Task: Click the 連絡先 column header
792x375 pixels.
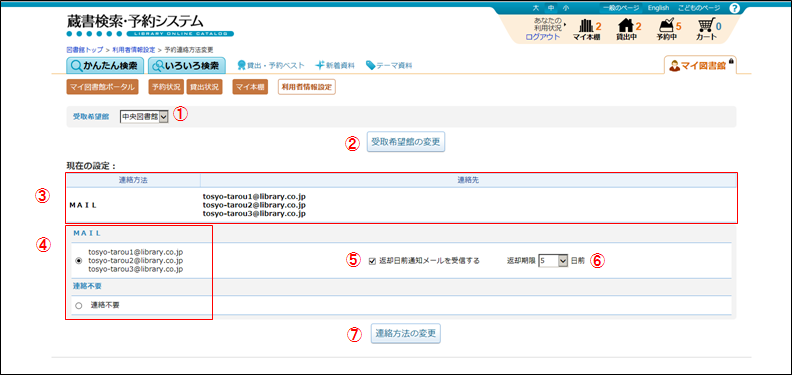Action: click(x=469, y=180)
